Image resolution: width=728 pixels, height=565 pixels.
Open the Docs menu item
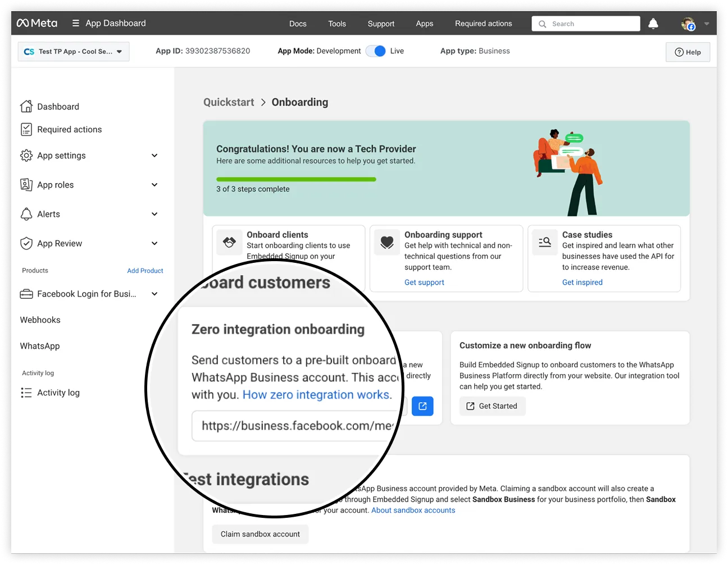[x=298, y=24]
